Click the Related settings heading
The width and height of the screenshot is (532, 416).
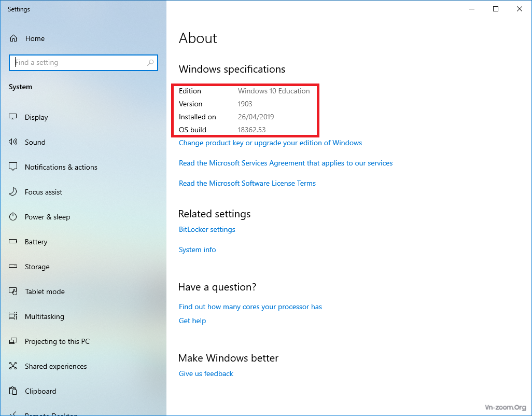(215, 214)
